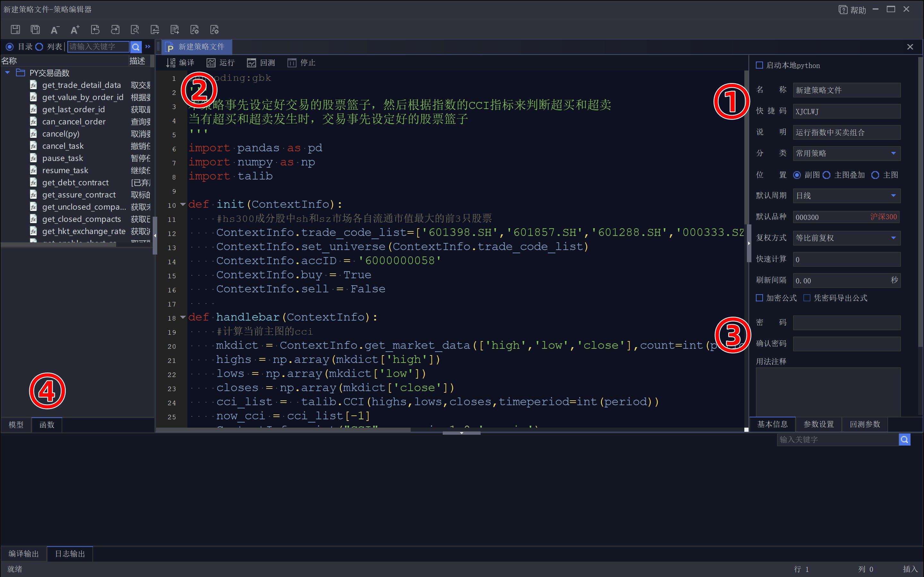Click the undo document icon
The height and width of the screenshot is (577, 924).
point(95,29)
